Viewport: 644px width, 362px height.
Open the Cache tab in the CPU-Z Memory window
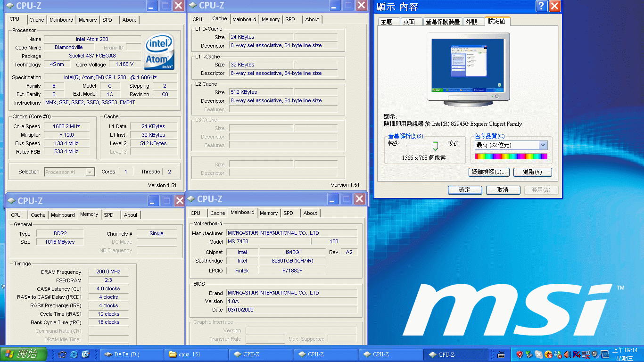38,215
